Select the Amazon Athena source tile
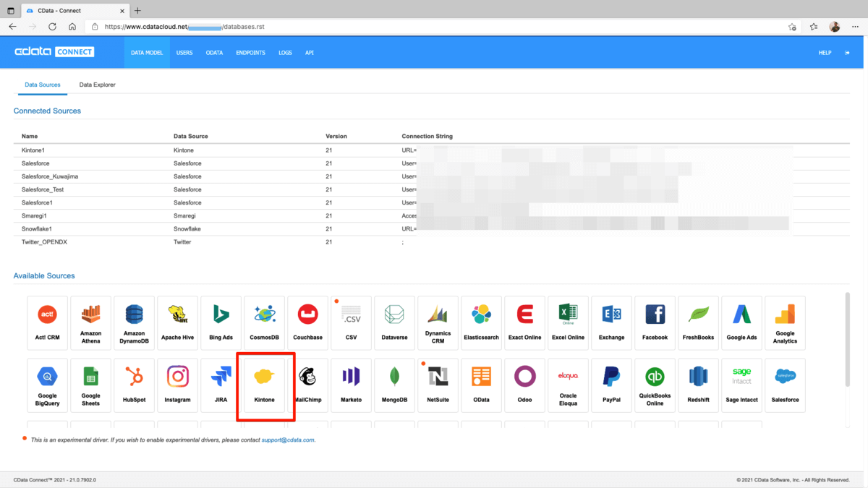The image size is (868, 488). pyautogui.click(x=91, y=322)
